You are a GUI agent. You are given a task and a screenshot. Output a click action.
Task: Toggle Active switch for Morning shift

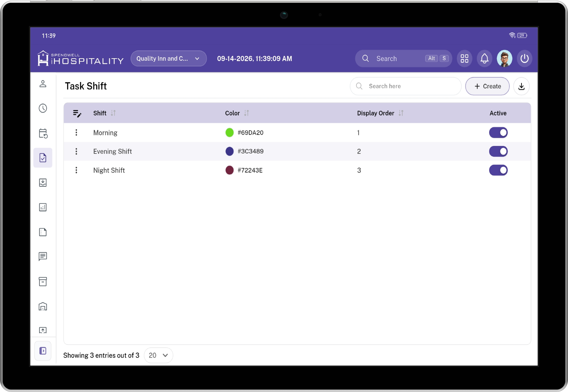[x=498, y=133]
